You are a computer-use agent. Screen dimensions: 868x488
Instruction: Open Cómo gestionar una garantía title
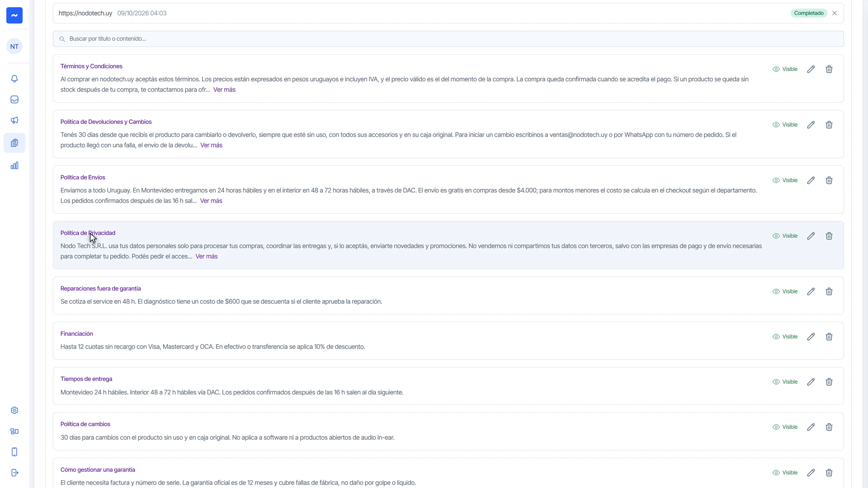(x=98, y=470)
